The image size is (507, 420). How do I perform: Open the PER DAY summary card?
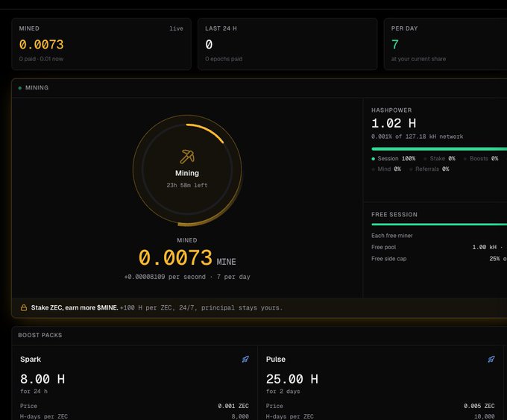coord(446,44)
